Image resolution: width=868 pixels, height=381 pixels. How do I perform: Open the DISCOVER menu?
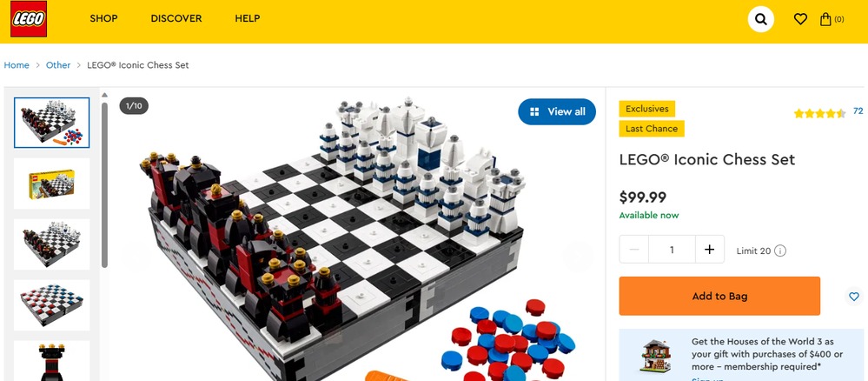[176, 19]
